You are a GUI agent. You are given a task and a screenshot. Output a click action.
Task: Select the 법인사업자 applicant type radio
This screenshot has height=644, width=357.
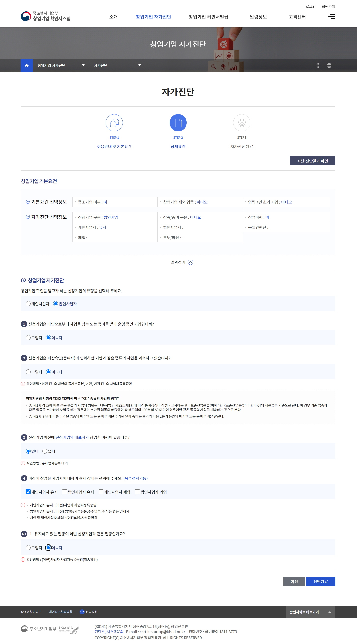point(56,304)
